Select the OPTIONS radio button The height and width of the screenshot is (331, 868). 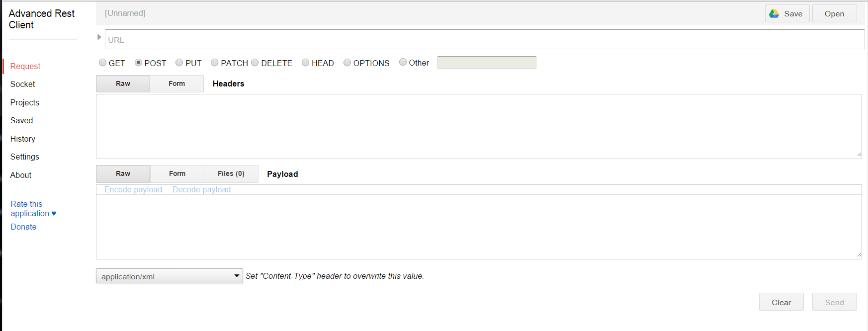pos(347,63)
